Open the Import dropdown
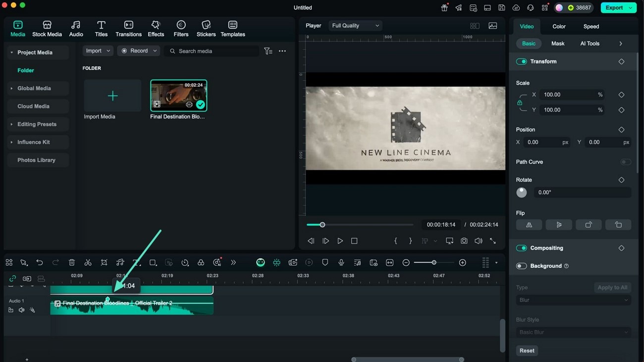Image resolution: width=644 pixels, height=362 pixels. (x=98, y=51)
